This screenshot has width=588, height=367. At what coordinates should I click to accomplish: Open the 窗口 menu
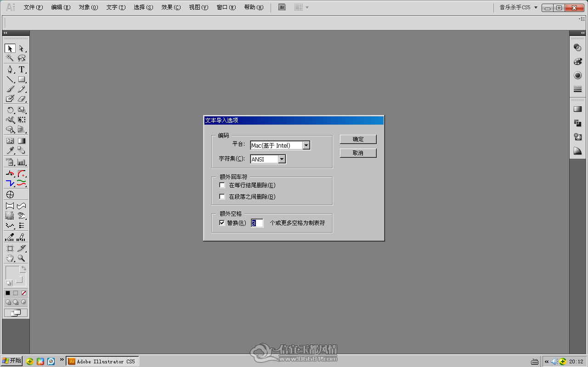click(226, 7)
